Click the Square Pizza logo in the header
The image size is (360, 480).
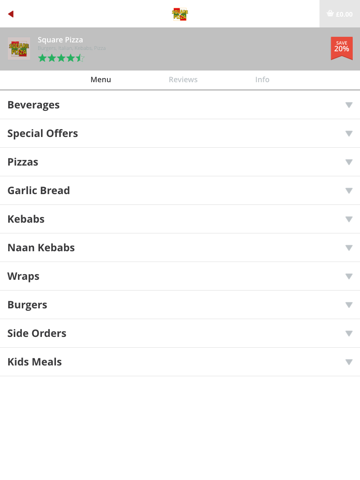(x=180, y=14)
